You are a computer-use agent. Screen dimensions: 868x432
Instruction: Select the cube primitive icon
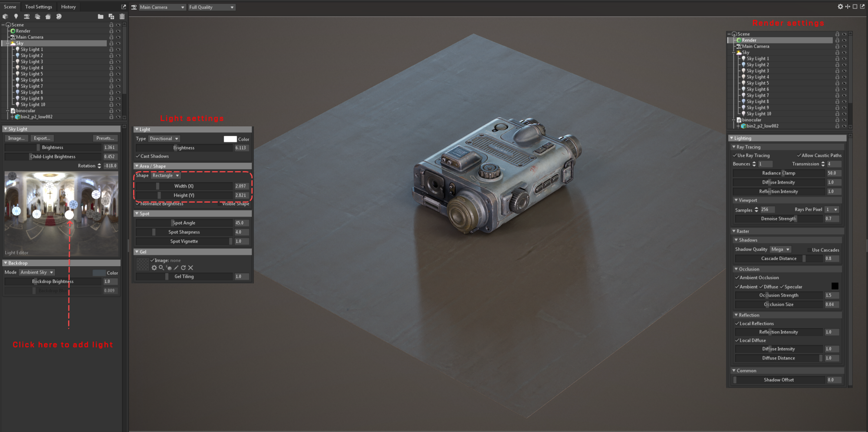(x=6, y=16)
